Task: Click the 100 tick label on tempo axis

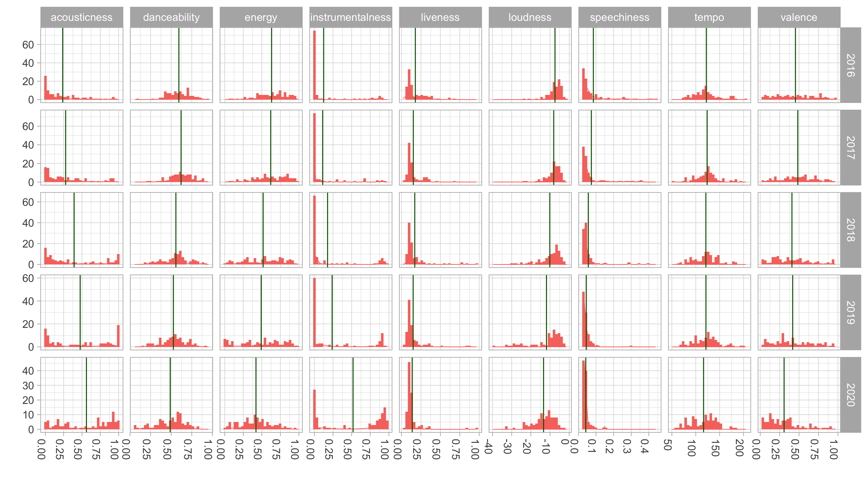Action: [x=691, y=448]
